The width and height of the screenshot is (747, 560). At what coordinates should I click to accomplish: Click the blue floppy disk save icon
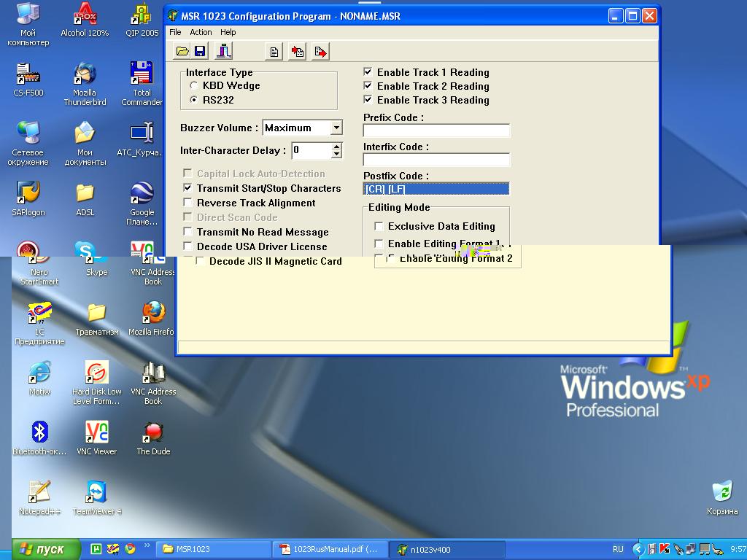pyautogui.click(x=200, y=52)
